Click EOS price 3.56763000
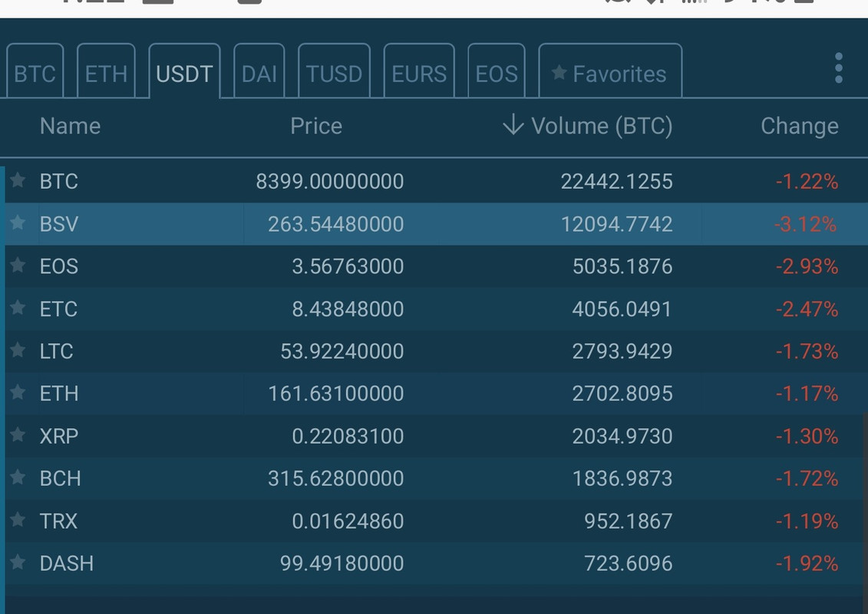868x614 pixels. [348, 266]
